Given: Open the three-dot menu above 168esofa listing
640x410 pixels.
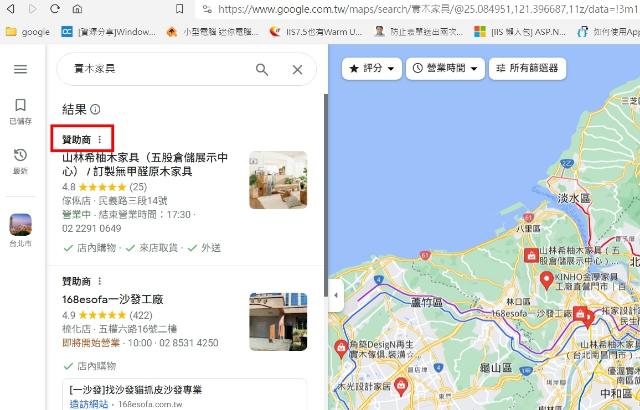Looking at the screenshot, I should (x=100, y=281).
